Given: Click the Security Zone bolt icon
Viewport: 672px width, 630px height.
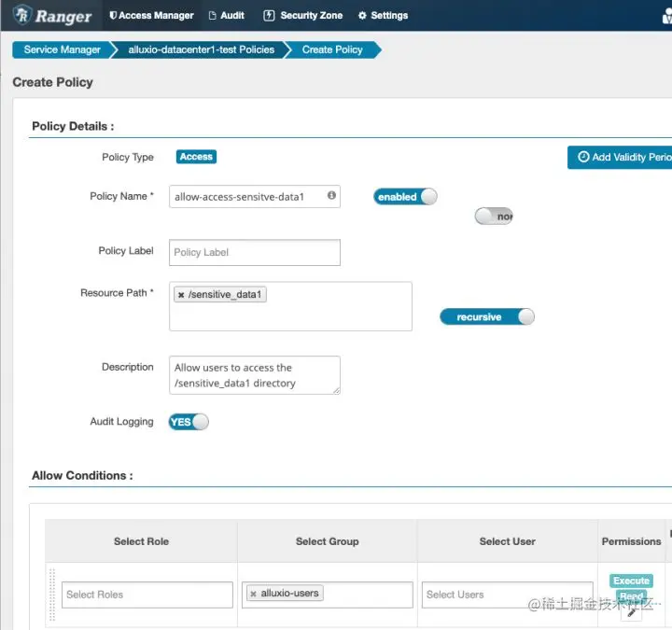Looking at the screenshot, I should [x=269, y=16].
